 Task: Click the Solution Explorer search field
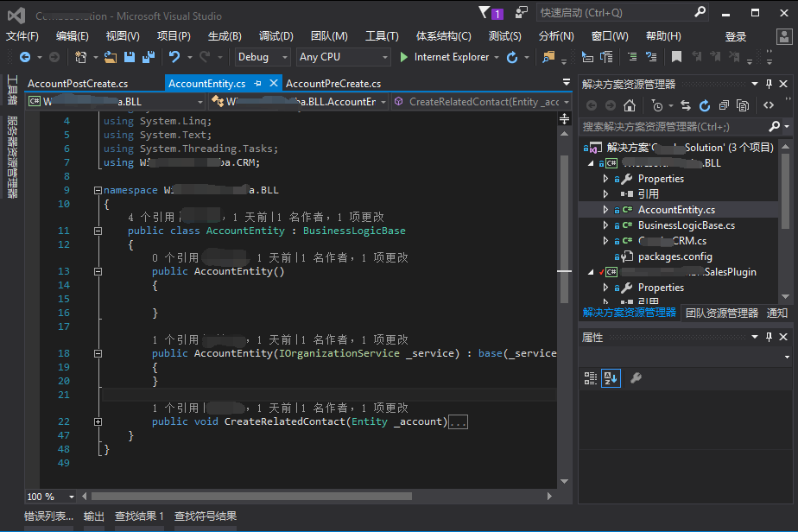(x=685, y=126)
